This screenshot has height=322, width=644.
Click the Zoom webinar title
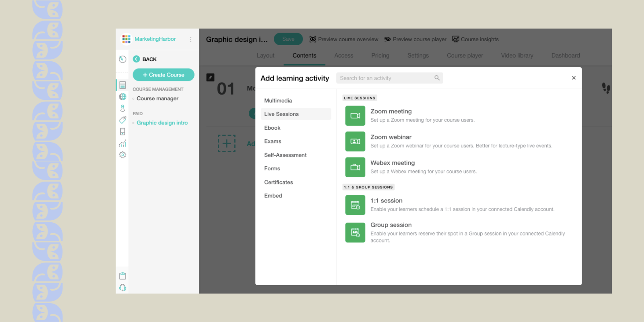(391, 137)
